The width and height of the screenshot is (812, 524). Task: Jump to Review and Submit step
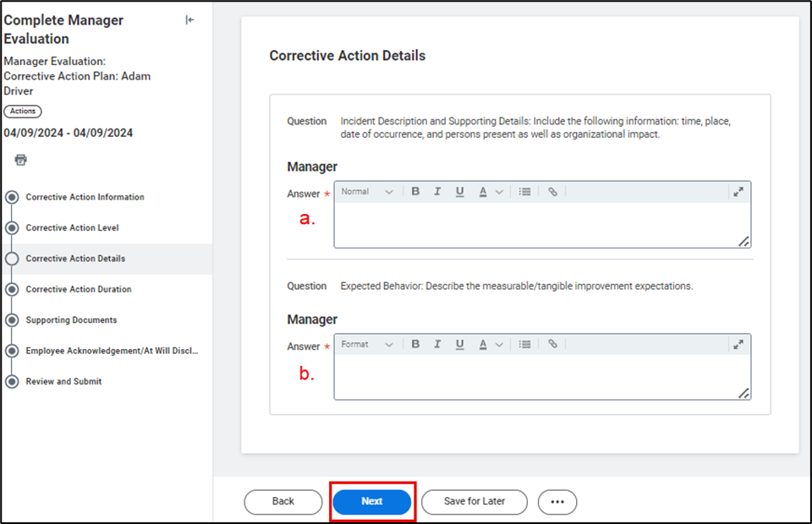coord(63,381)
